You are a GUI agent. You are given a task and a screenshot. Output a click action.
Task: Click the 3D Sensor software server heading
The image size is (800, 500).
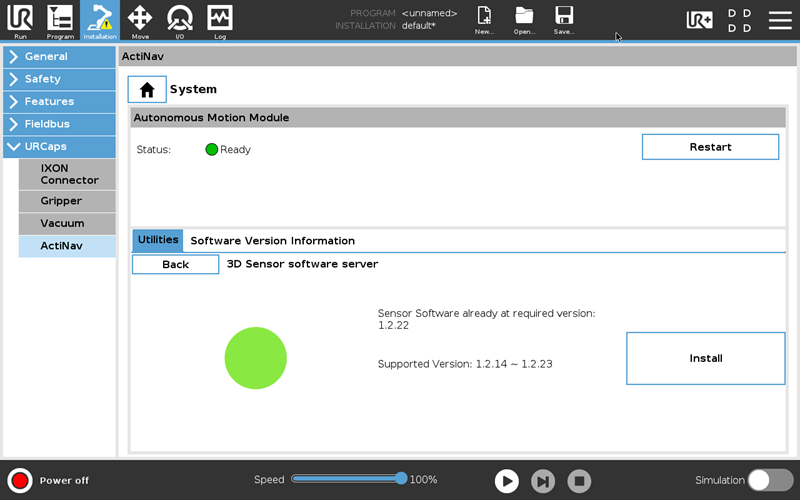pyautogui.click(x=302, y=264)
